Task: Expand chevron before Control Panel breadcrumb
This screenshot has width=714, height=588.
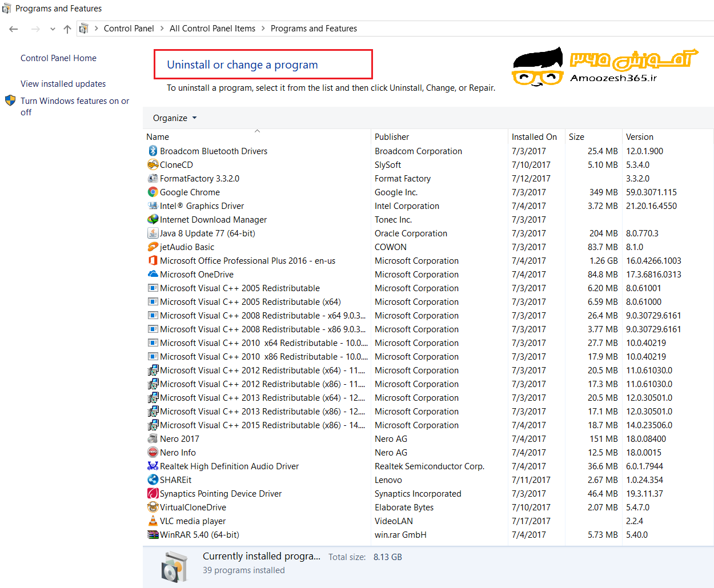Action: pyautogui.click(x=97, y=29)
